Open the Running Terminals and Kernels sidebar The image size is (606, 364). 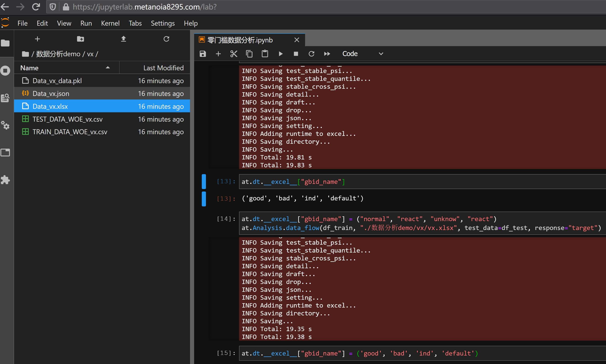tap(5, 71)
